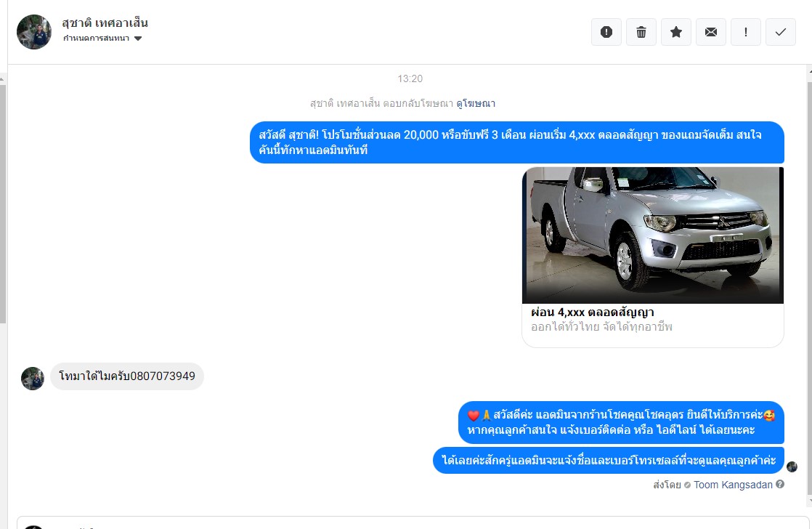The image size is (812, 529).
Task: Click the small seen-by avatar next to last message
Action: click(x=792, y=467)
